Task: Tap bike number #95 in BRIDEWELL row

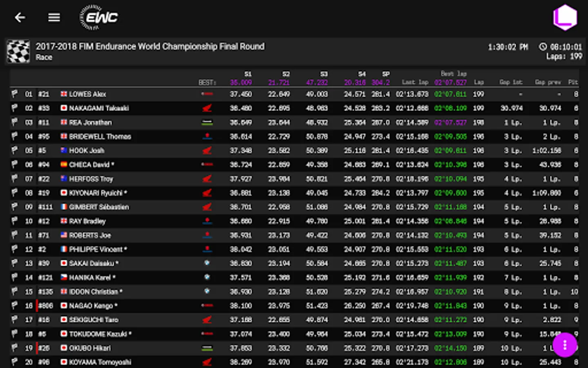Action: [44, 136]
